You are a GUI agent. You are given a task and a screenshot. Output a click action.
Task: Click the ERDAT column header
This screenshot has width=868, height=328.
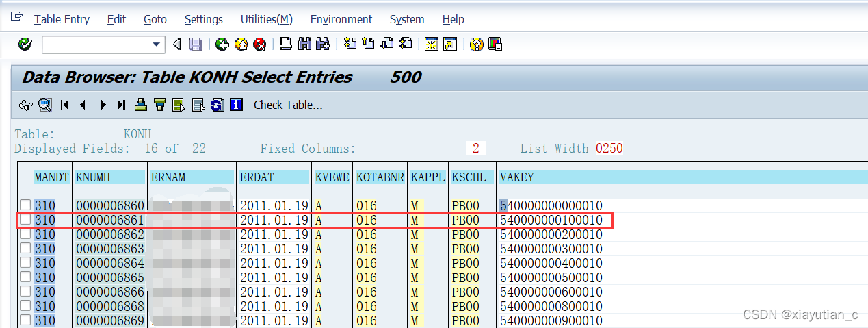pos(274,177)
